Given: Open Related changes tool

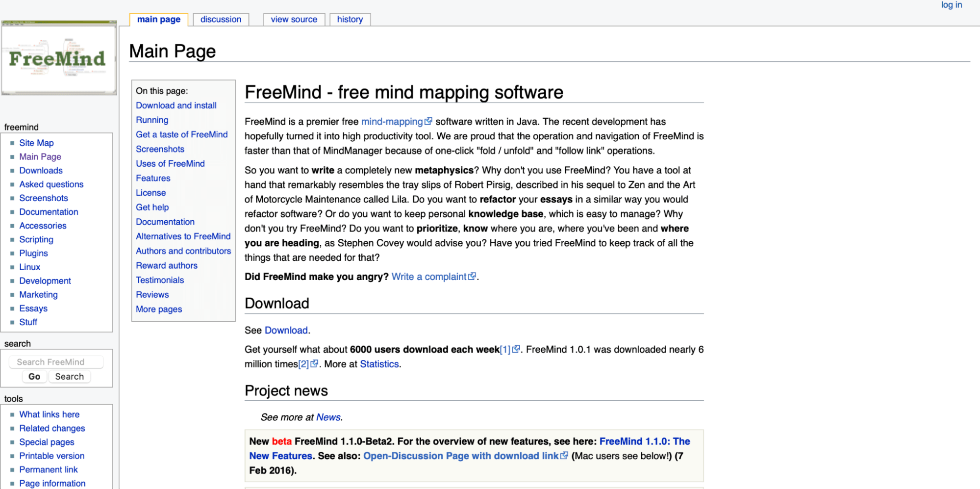Looking at the screenshot, I should click(52, 428).
